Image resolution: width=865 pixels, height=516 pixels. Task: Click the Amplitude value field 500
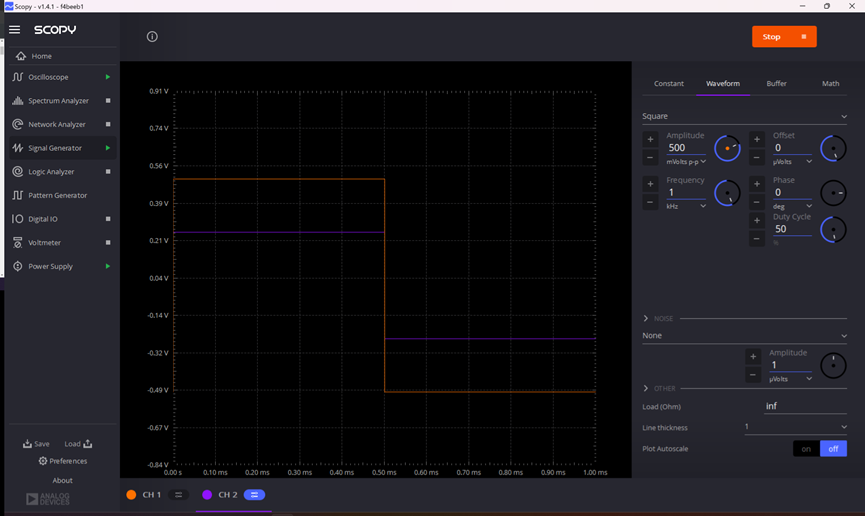[686, 148]
